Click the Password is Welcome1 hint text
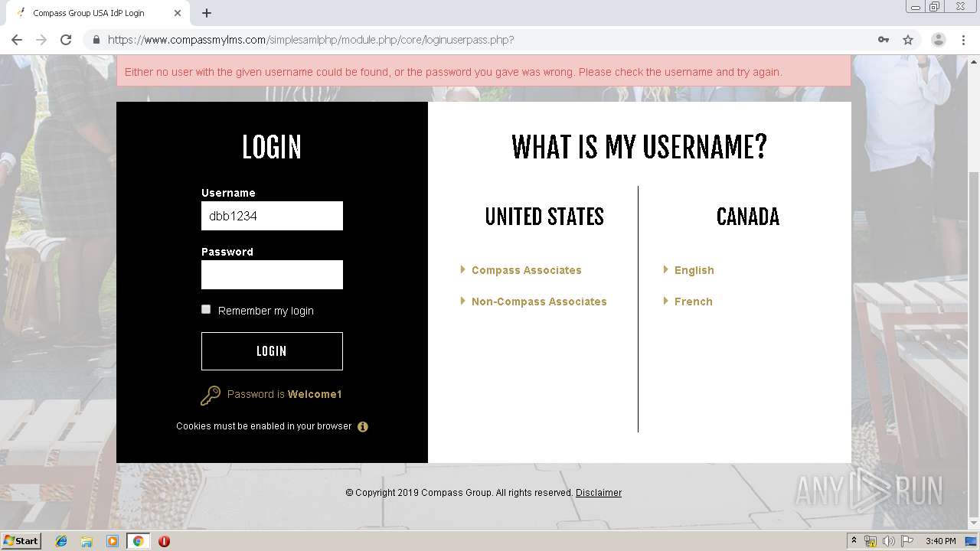Viewport: 980px width, 551px height. click(x=285, y=394)
